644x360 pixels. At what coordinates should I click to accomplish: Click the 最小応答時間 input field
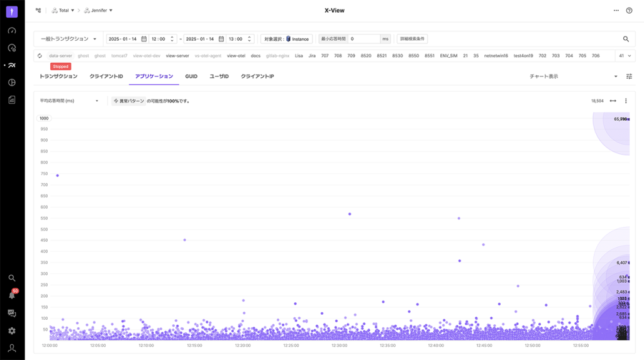tap(364, 39)
